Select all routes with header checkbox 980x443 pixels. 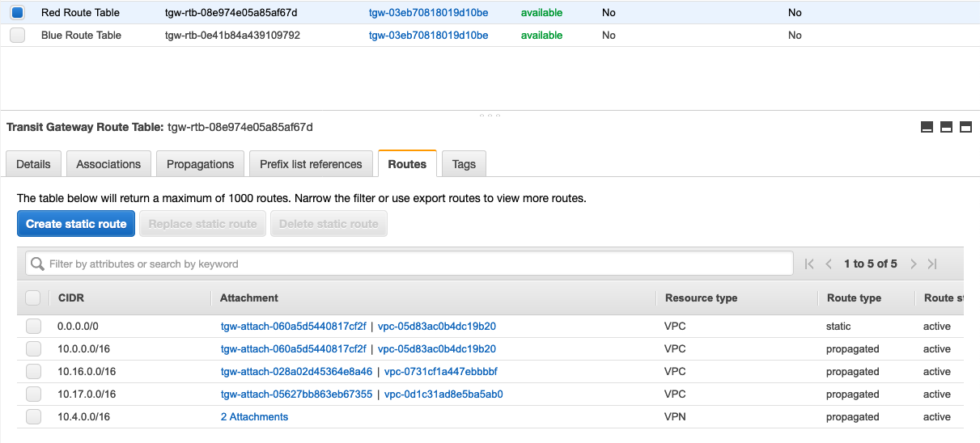point(33,298)
